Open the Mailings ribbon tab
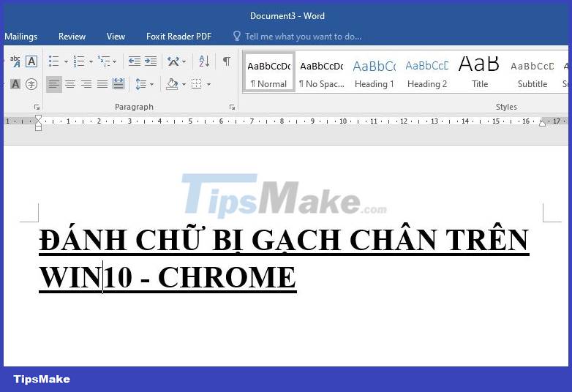This screenshot has height=392, width=572. click(20, 37)
